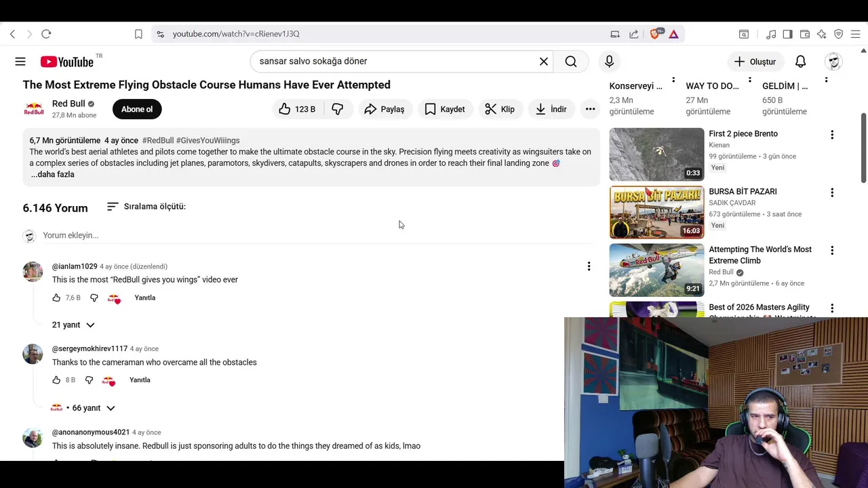The image size is (868, 488).
Task: Open options for Attempting The World's Most Extreme Climb
Action: click(831, 250)
